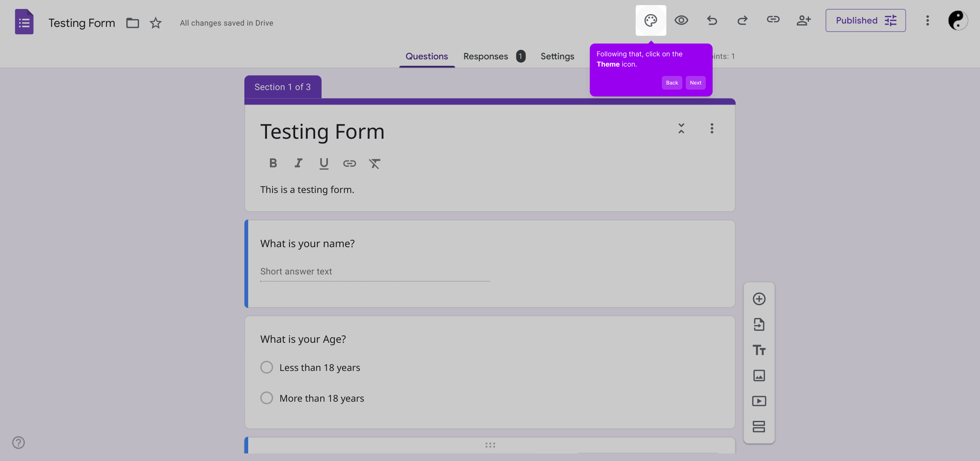Add question with plus circle icon
Image resolution: width=980 pixels, height=461 pixels.
point(759,299)
